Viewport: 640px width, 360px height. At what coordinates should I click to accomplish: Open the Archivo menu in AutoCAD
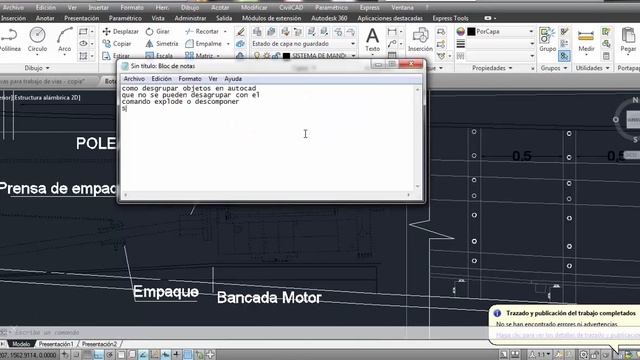13,8
